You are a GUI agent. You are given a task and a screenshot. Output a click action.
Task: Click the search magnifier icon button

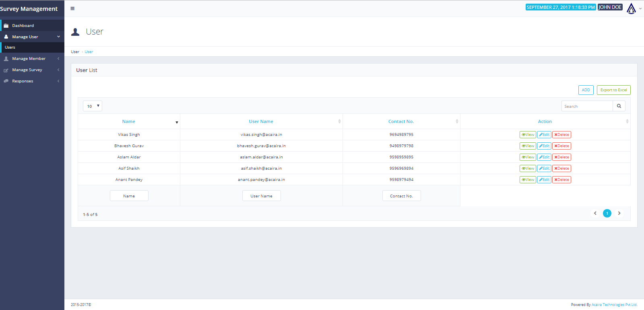point(619,106)
